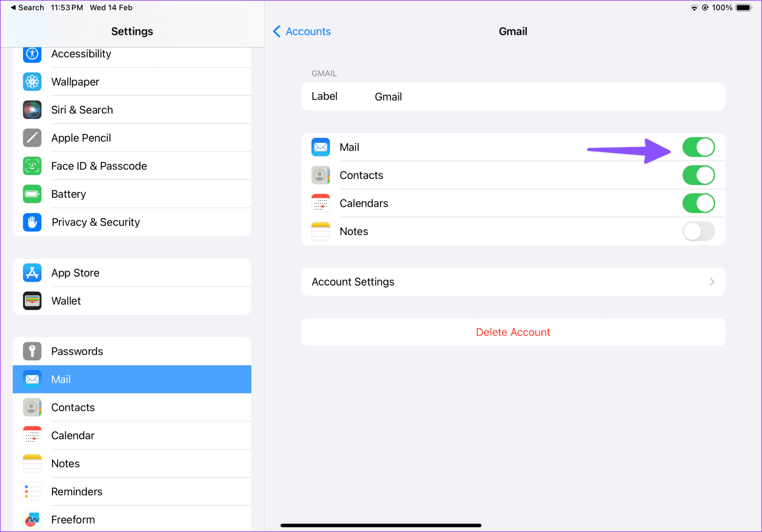Tap the Face ID & Passcode icon
The width and height of the screenshot is (762, 532).
click(32, 166)
